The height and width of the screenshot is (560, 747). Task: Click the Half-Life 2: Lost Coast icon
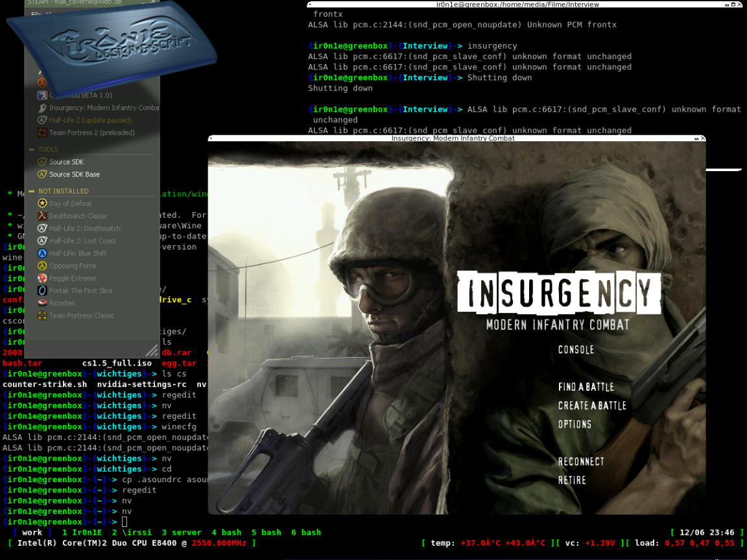(x=42, y=240)
